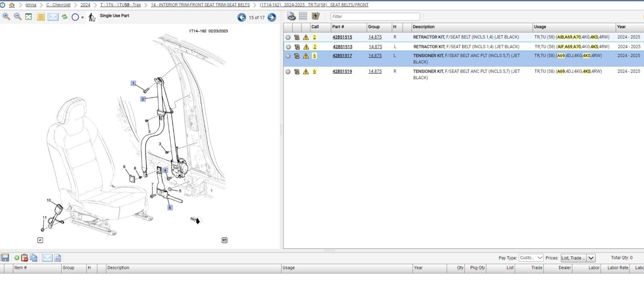Viewport: 644px width, 293px height.
Task: Click the zoom out magnifier icon
Action: coord(18,16)
